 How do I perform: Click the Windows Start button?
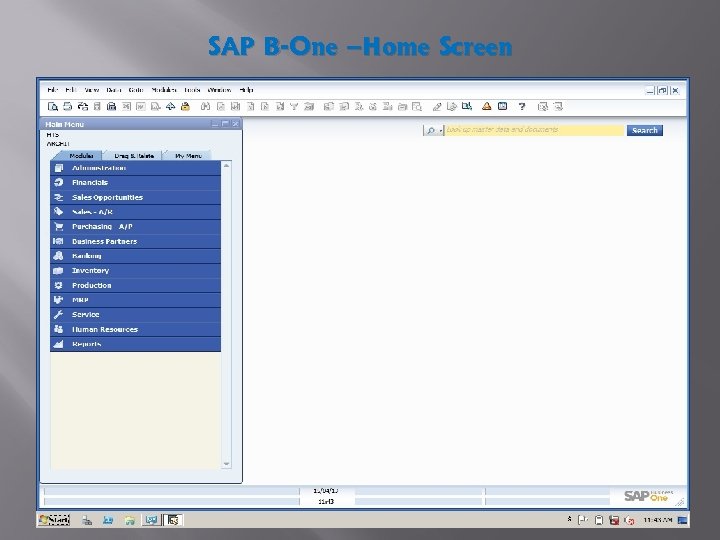(x=54, y=519)
